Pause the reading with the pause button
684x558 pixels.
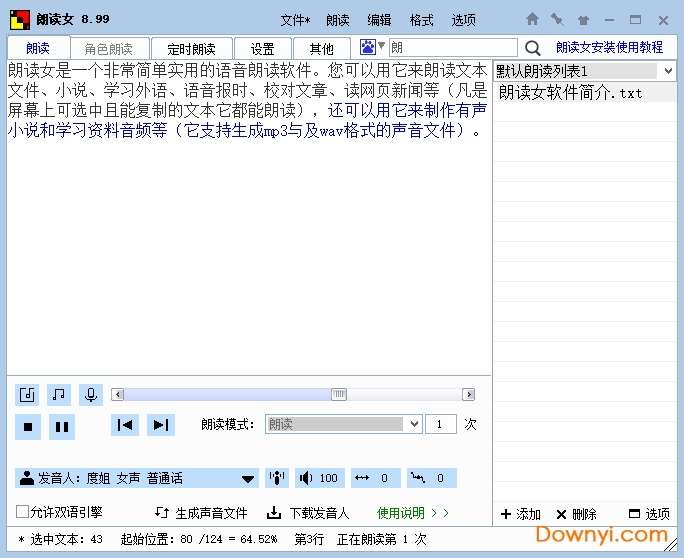pyautogui.click(x=62, y=427)
